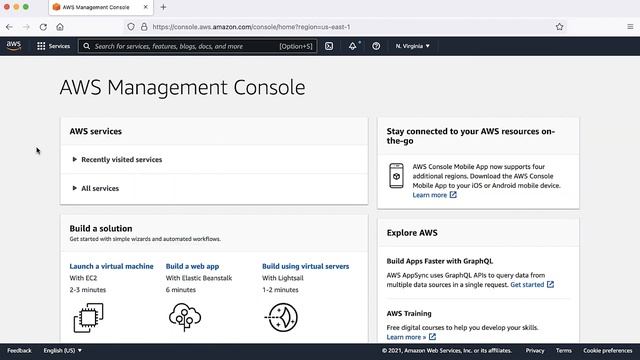Bookmark this page with the star
Viewport: 640px width, 360px height.
click(x=559, y=27)
